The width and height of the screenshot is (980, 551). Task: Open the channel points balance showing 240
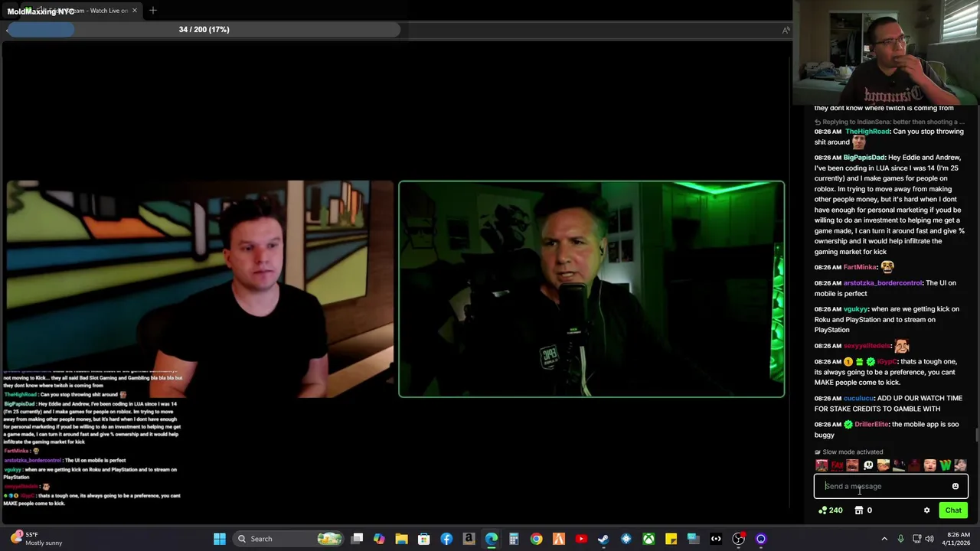pyautogui.click(x=830, y=510)
